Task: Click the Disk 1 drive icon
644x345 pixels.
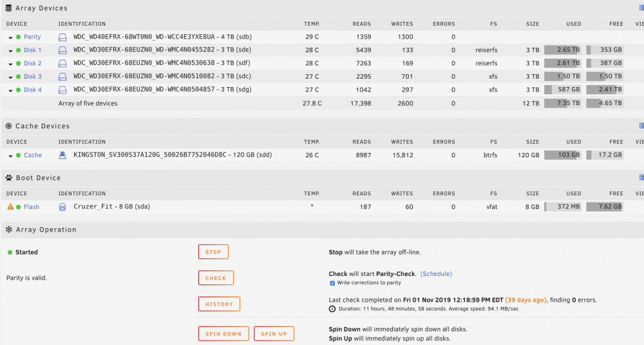Action: [x=62, y=50]
